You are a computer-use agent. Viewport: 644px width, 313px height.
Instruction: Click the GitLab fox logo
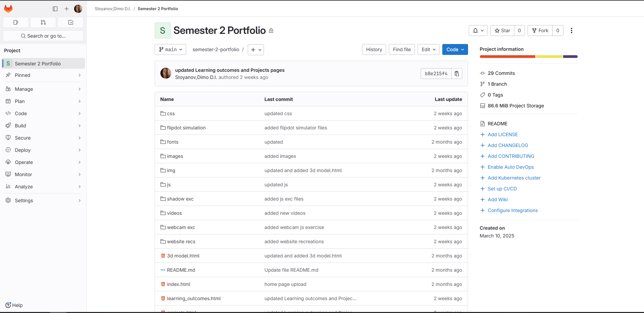click(8, 9)
